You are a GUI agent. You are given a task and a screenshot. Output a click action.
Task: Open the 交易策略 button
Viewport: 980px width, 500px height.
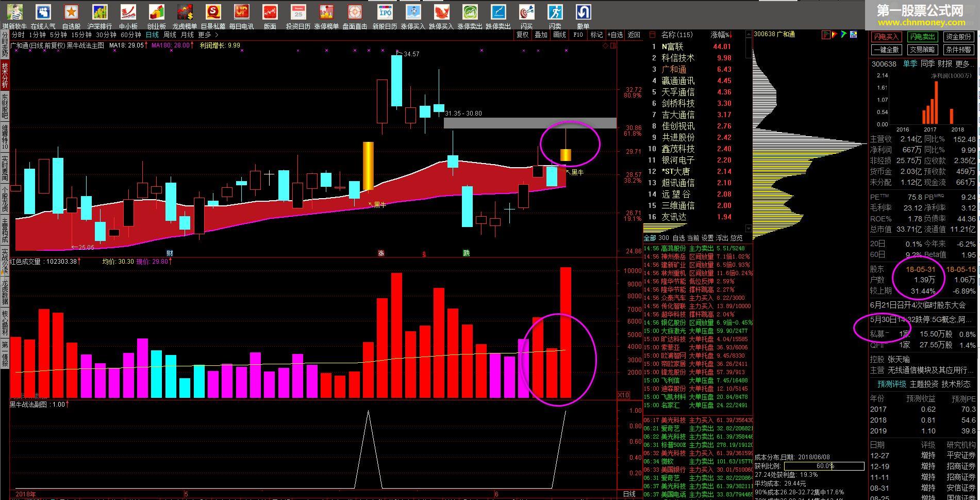922,50
